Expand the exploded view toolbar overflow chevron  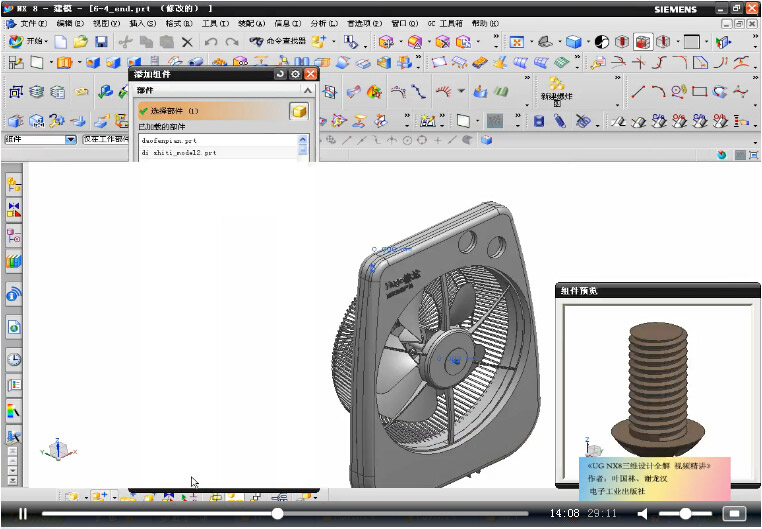[618, 77]
